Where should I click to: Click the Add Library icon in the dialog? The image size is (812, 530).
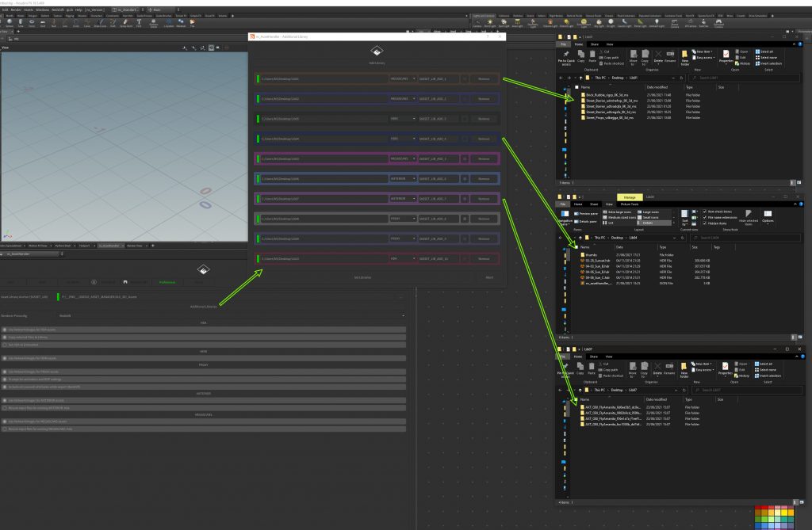point(375,52)
